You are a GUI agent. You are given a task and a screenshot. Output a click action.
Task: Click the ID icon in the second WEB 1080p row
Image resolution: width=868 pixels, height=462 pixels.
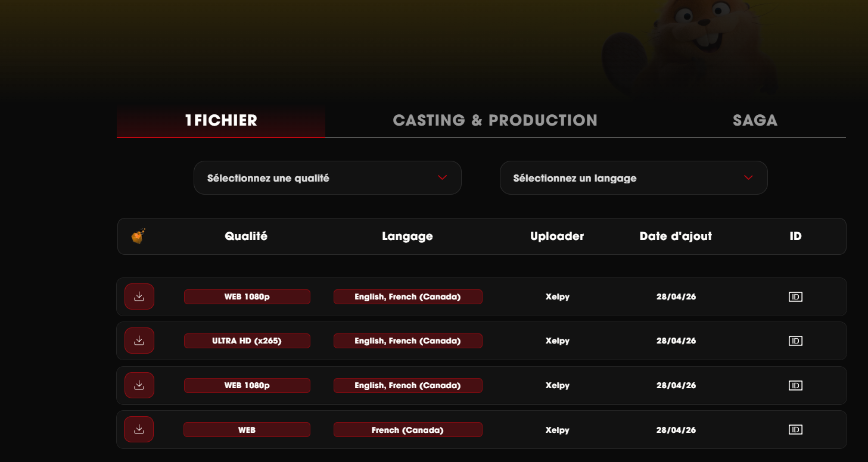(795, 385)
